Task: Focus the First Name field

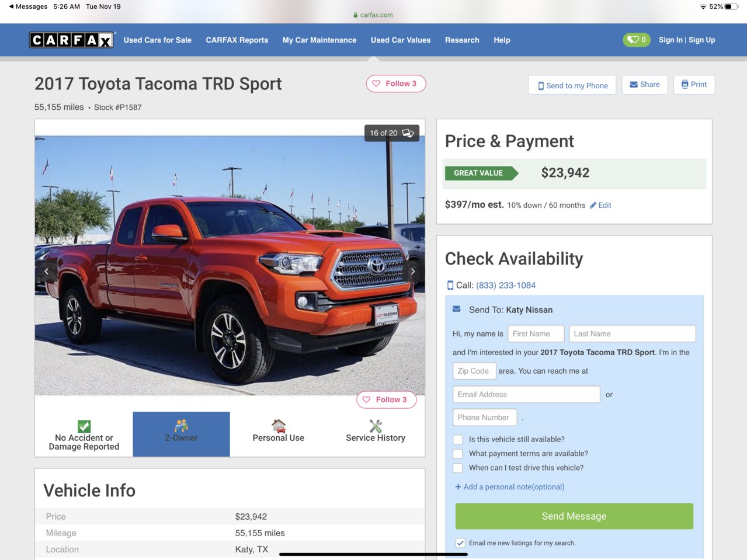Action: (x=536, y=334)
